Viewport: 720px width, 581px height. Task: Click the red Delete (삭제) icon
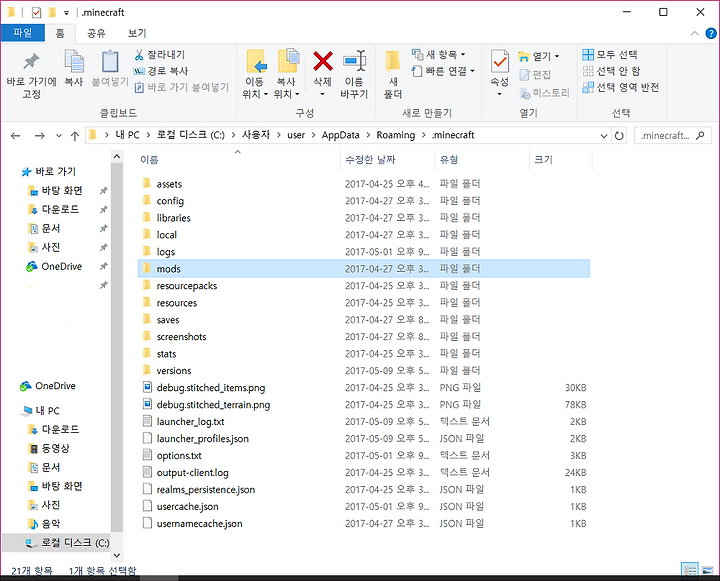coord(323,61)
